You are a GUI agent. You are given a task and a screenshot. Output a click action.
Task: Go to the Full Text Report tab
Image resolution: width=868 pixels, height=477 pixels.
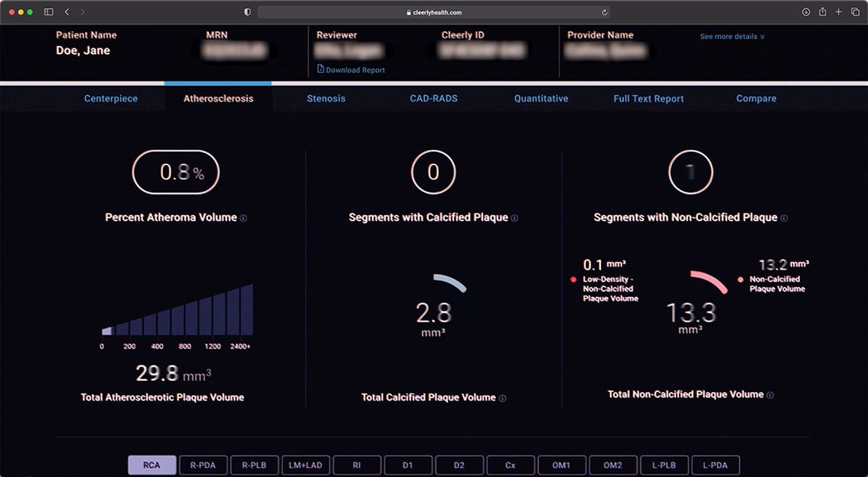[648, 99]
